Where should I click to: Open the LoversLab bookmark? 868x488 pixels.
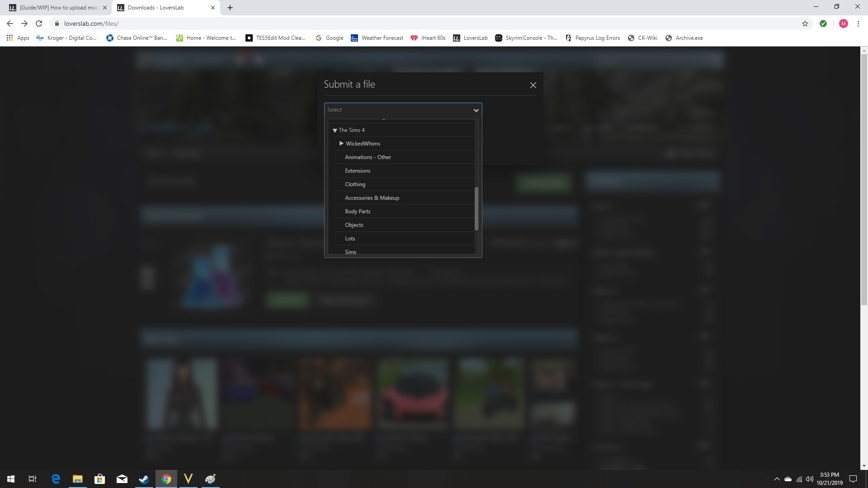coord(470,38)
